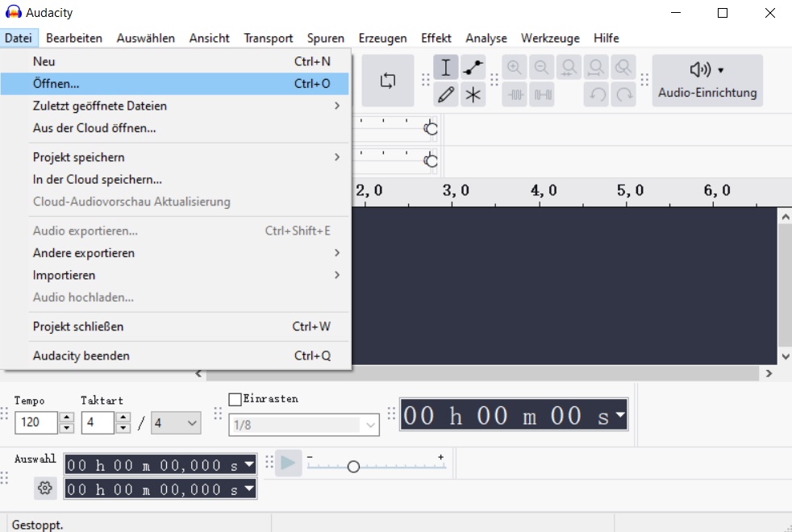
Task: Select the asterisk Multi-tool
Action: (x=473, y=94)
